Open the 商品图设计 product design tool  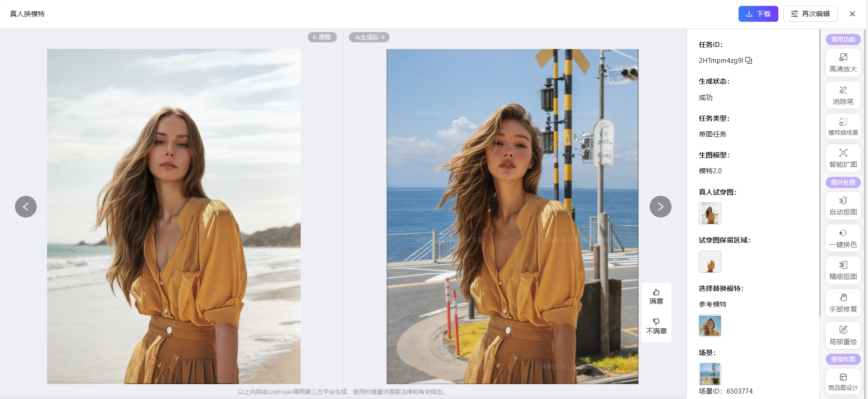tap(843, 382)
